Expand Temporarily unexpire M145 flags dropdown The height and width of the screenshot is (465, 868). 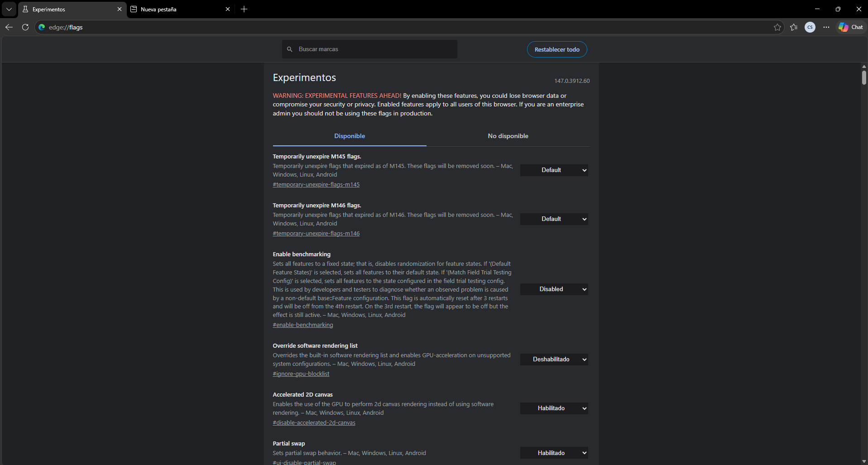coord(554,170)
